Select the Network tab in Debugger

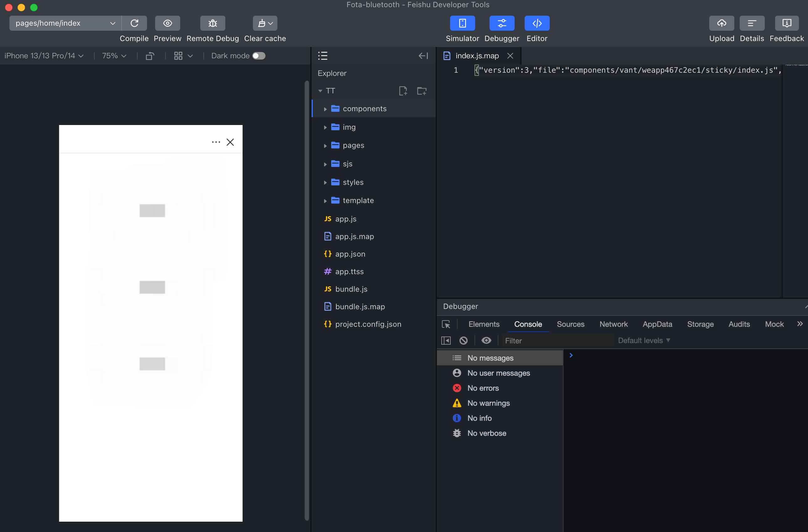tap(613, 324)
